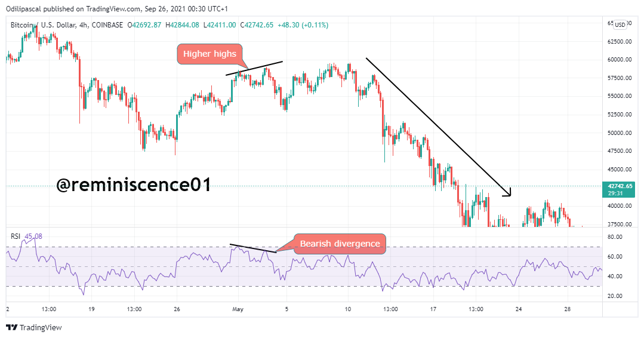The width and height of the screenshot is (644, 338).
Task: Click the RSI indicator label
Action: point(16,236)
